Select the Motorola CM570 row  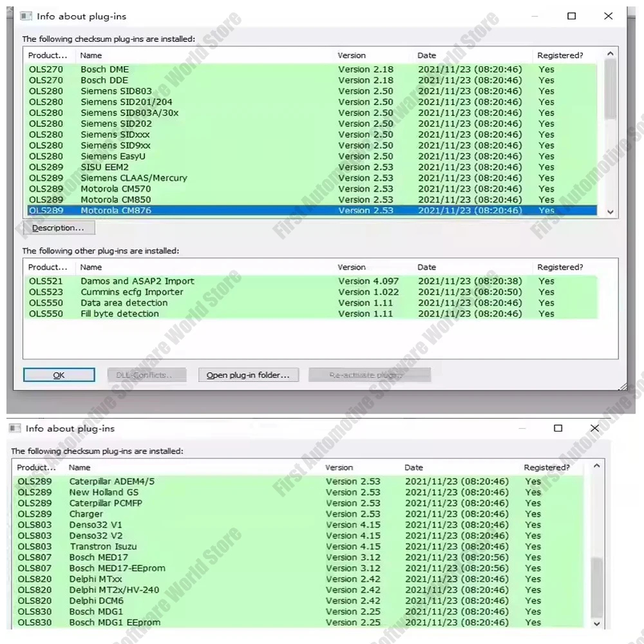click(312, 189)
